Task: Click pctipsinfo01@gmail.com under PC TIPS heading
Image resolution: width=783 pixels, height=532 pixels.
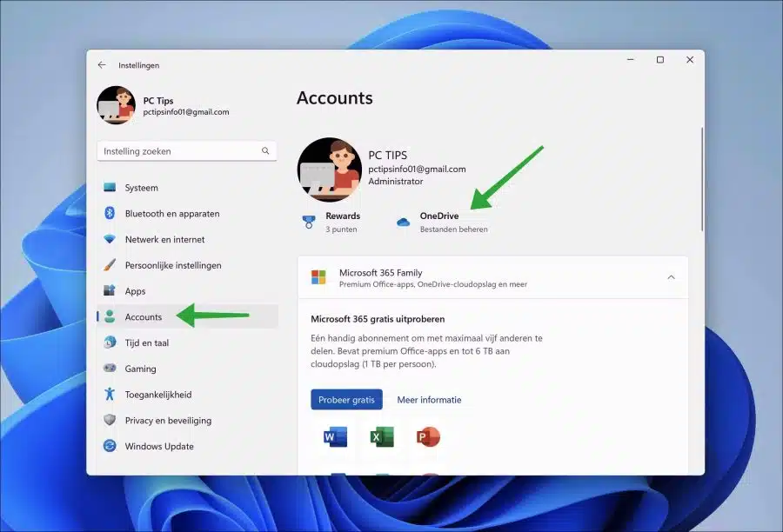Action: 417,169
